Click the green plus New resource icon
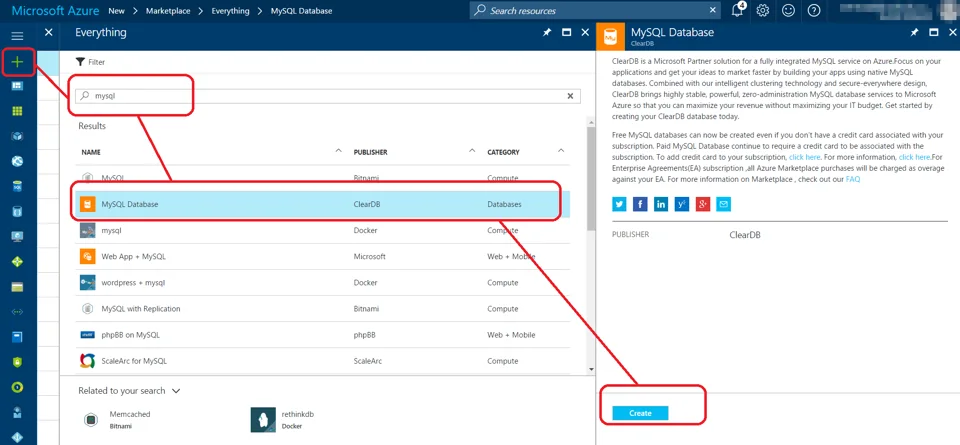This screenshot has width=960, height=445. (18, 62)
